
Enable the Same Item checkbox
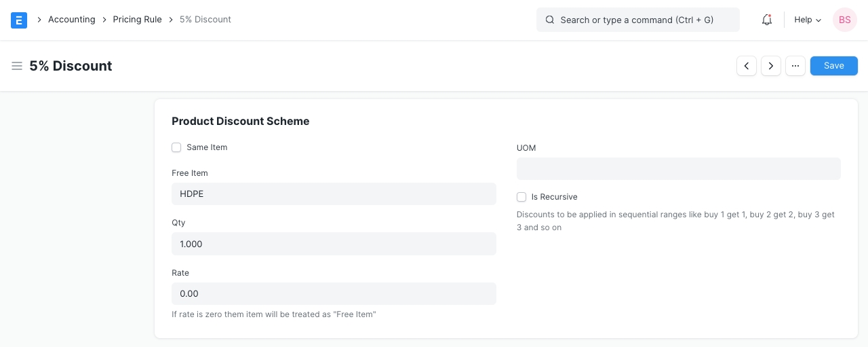click(176, 147)
